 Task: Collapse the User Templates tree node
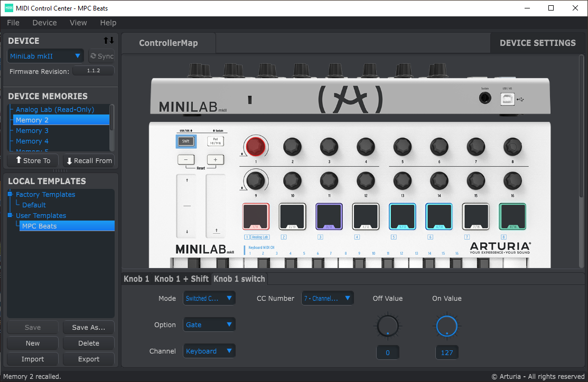click(10, 215)
